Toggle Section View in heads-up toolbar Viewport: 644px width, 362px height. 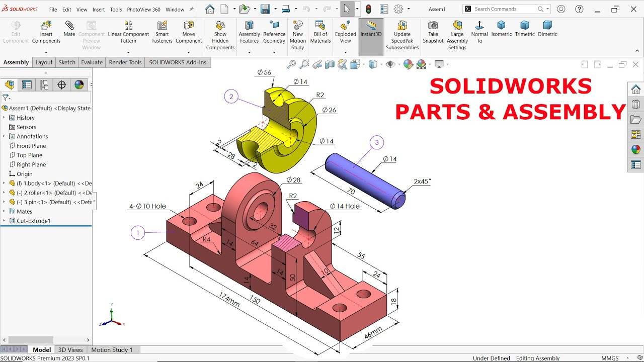(330, 64)
